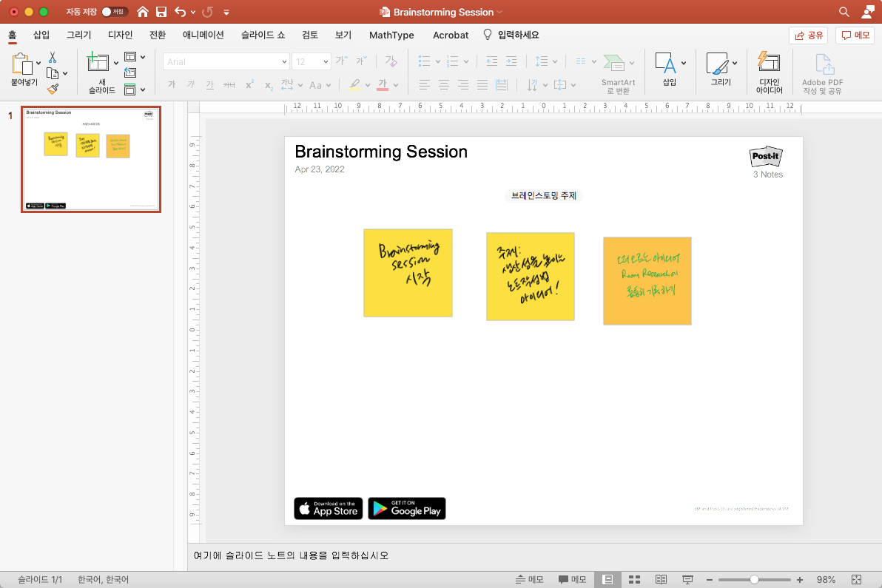
Task: Click the App Store download badge
Action: click(x=329, y=509)
